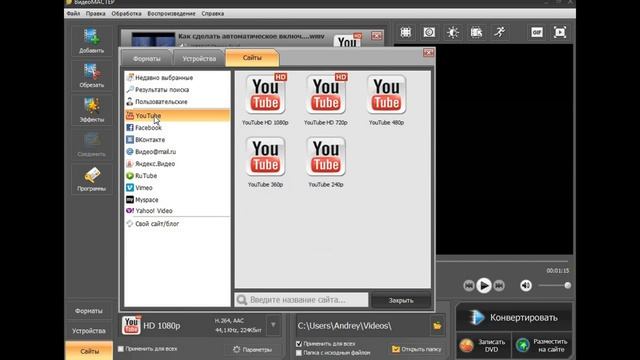Select Результаты поиска in site list

pos(177,89)
